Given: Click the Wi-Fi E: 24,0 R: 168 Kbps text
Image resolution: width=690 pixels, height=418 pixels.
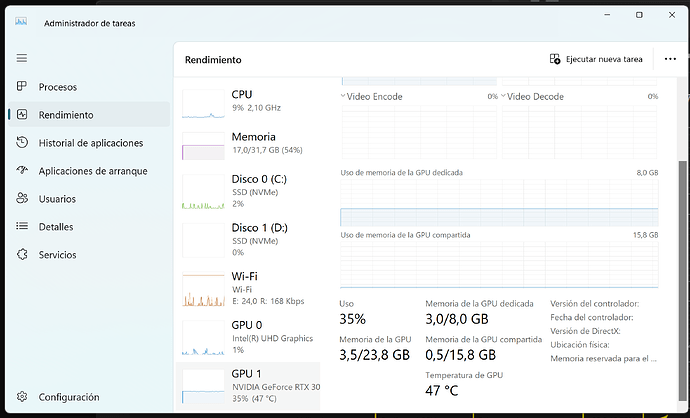Looking at the screenshot, I should click(x=268, y=301).
